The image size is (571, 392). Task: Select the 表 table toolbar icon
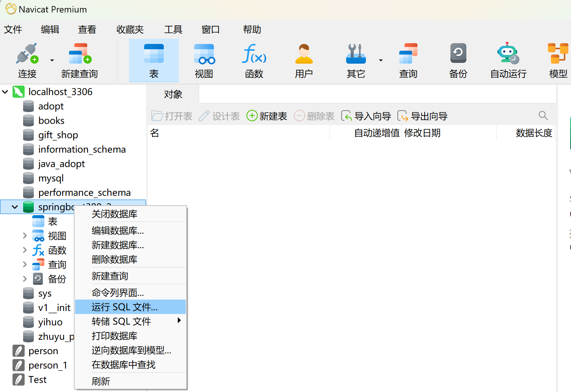[x=154, y=61]
